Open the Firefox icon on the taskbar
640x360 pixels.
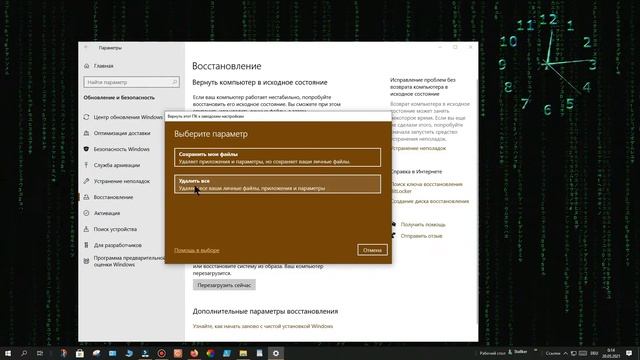pos(194,353)
